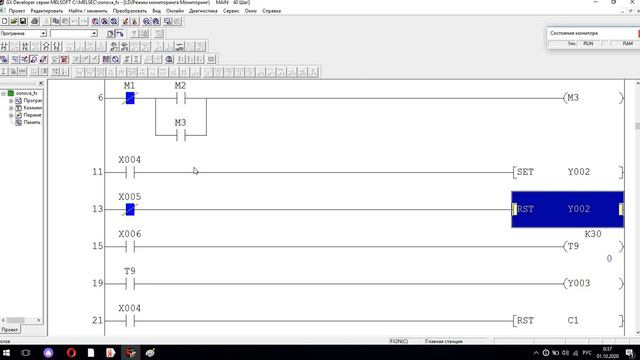Screen dimensions: 640x360
Task: Click RAM in the monitor status window
Action: click(x=628, y=44)
